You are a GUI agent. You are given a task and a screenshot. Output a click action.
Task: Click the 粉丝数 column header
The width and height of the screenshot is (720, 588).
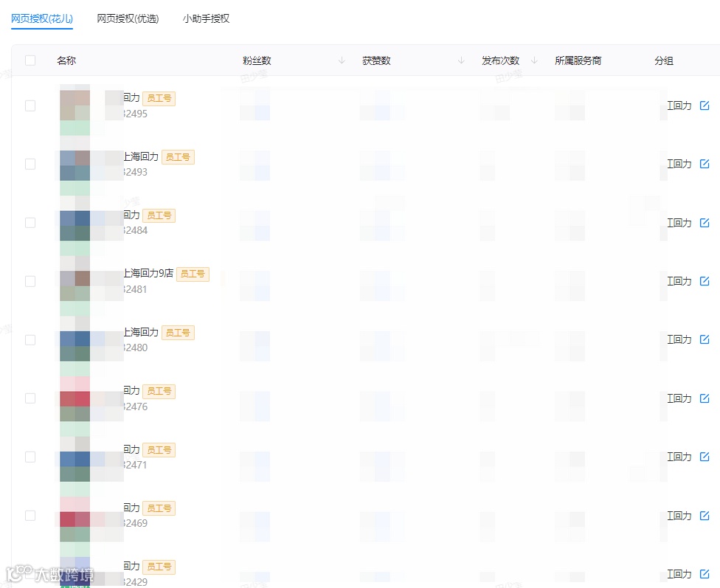click(257, 60)
